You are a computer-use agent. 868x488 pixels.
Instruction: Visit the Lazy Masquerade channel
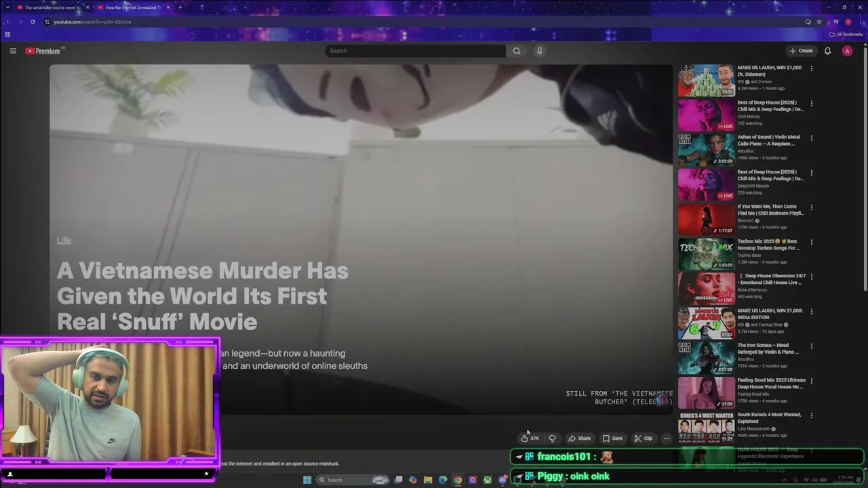pos(754,428)
